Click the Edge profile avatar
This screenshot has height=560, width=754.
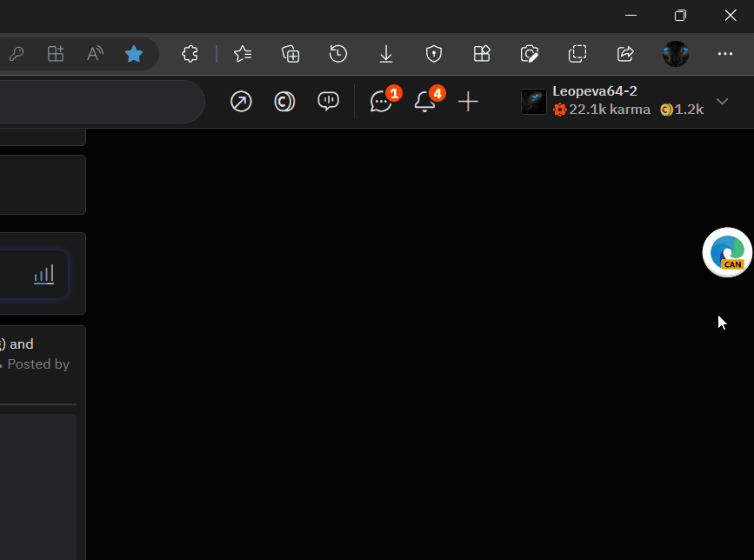676,54
